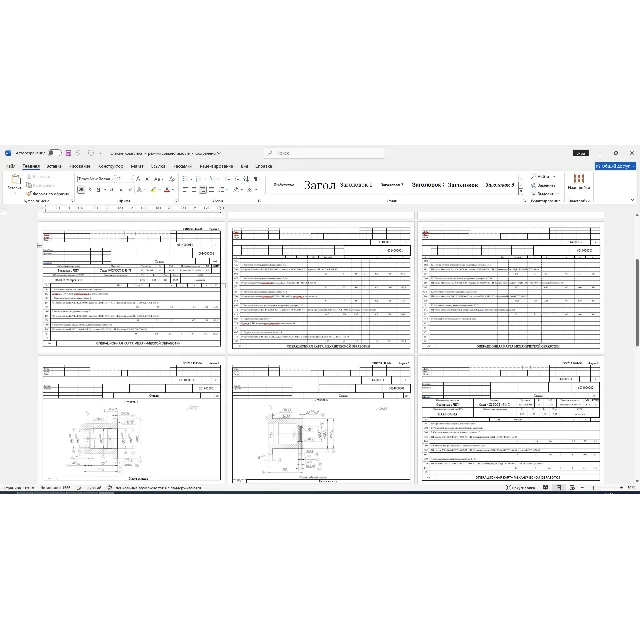Image resolution: width=640 pixels, height=640 pixels.
Task: Click the Save icon in quick access toolbar
Action: 68,153
